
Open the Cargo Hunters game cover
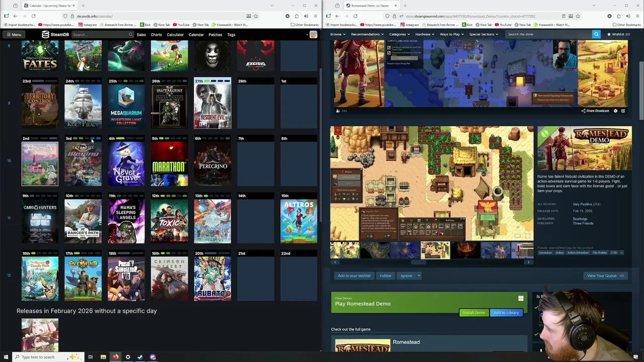pyautogui.click(x=40, y=221)
